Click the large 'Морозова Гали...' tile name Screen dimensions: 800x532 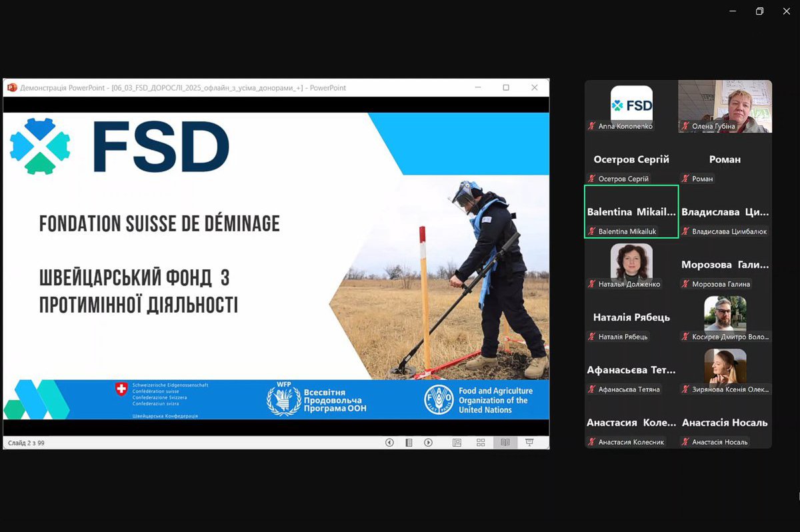[725, 265]
